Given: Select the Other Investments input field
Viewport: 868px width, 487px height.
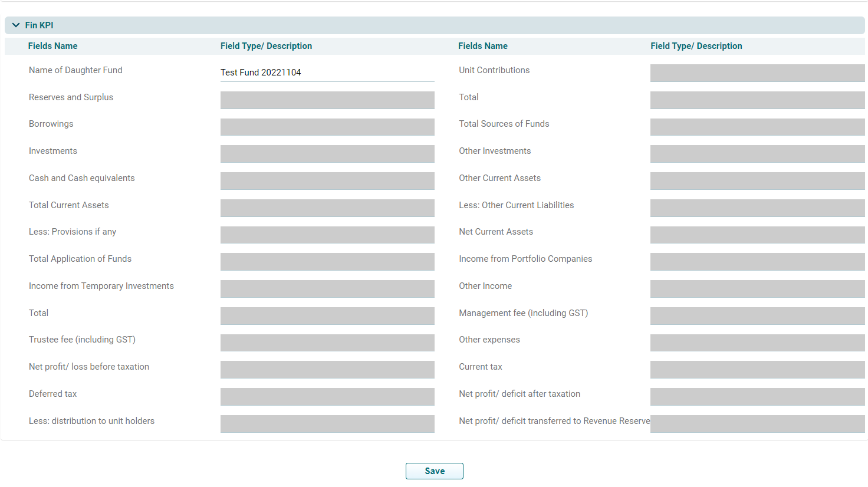Looking at the screenshot, I should [757, 154].
